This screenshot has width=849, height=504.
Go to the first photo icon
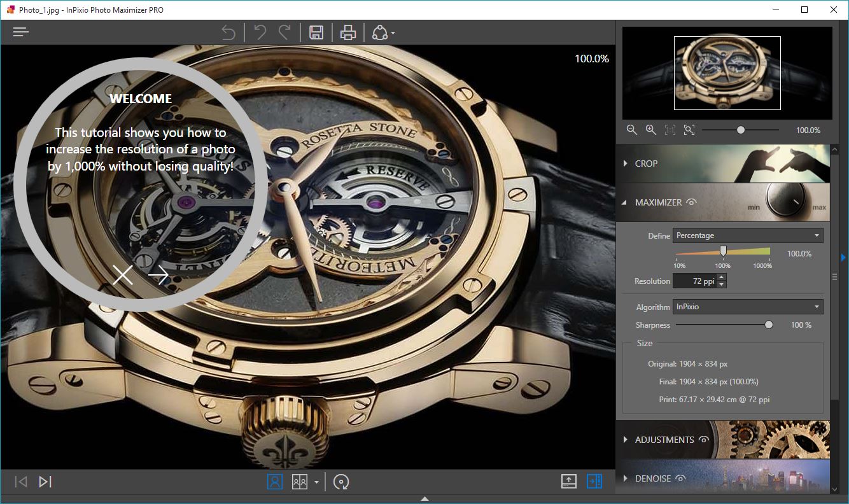[x=20, y=482]
